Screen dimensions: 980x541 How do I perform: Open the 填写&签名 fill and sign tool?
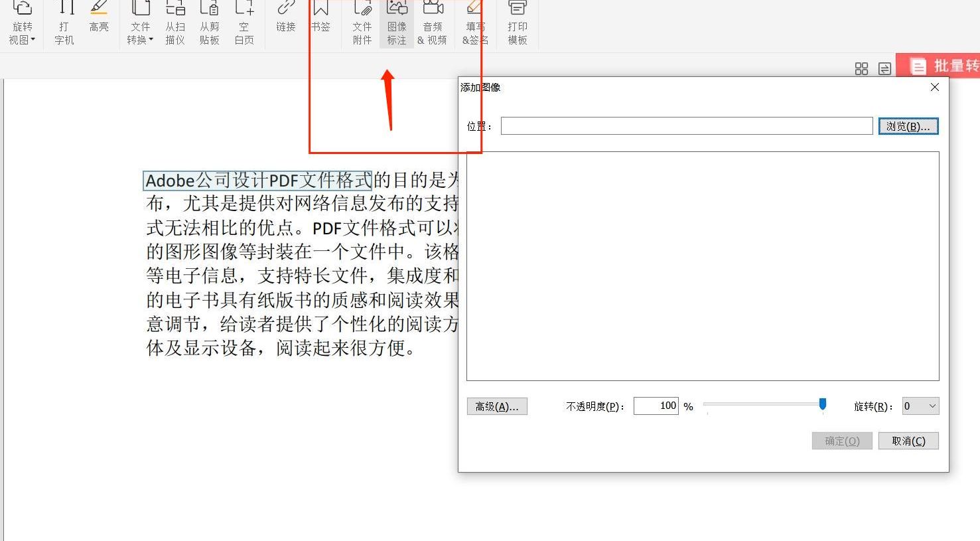pyautogui.click(x=474, y=23)
